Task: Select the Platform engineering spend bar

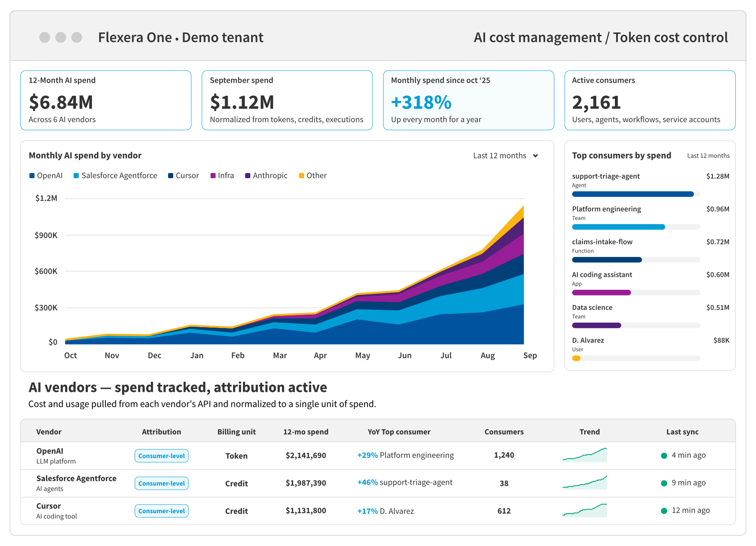Action: (x=636, y=227)
